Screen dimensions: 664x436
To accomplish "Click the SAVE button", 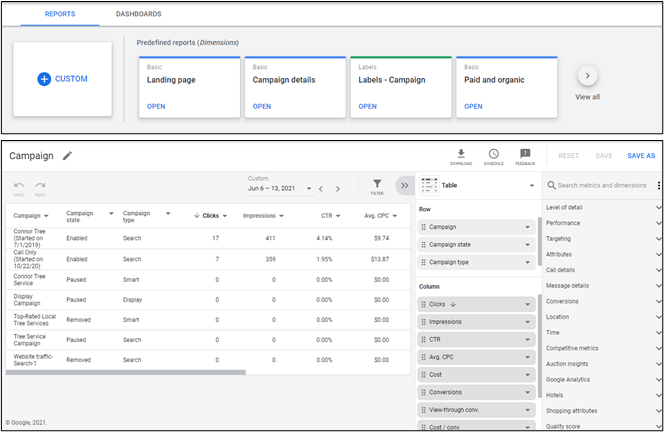I will click(x=603, y=156).
